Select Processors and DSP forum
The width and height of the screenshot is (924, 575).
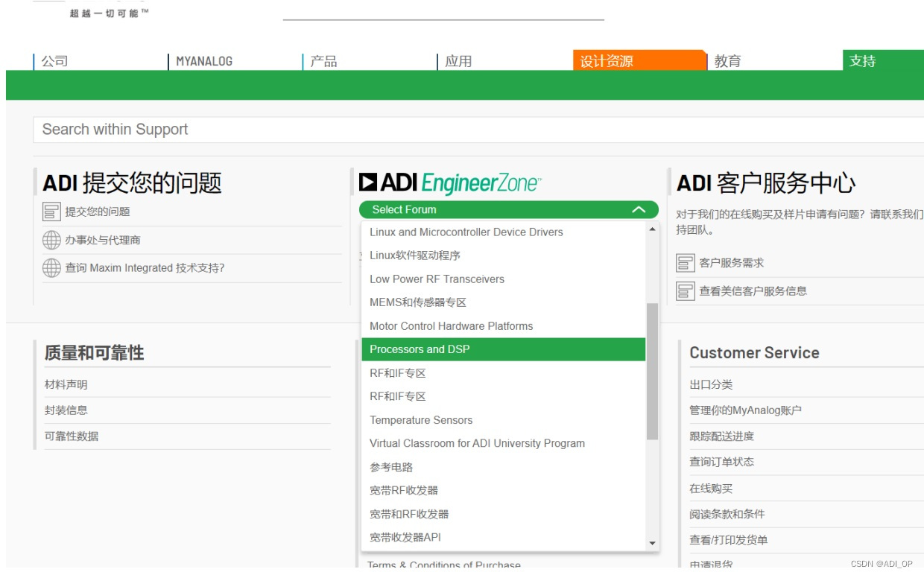tap(504, 349)
